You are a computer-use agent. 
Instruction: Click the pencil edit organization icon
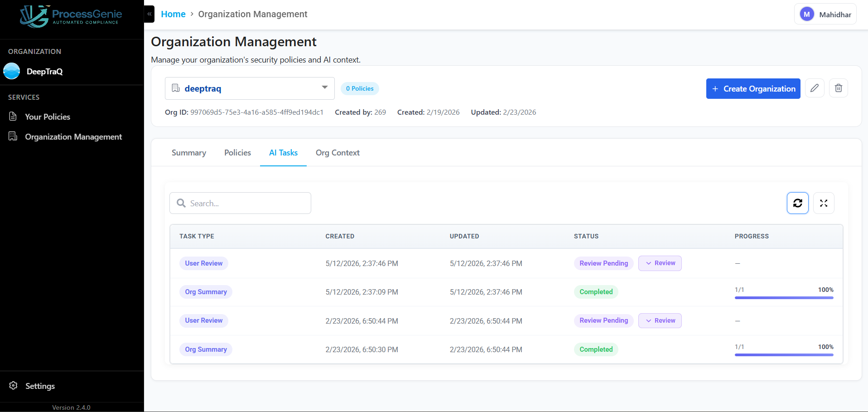click(x=815, y=88)
